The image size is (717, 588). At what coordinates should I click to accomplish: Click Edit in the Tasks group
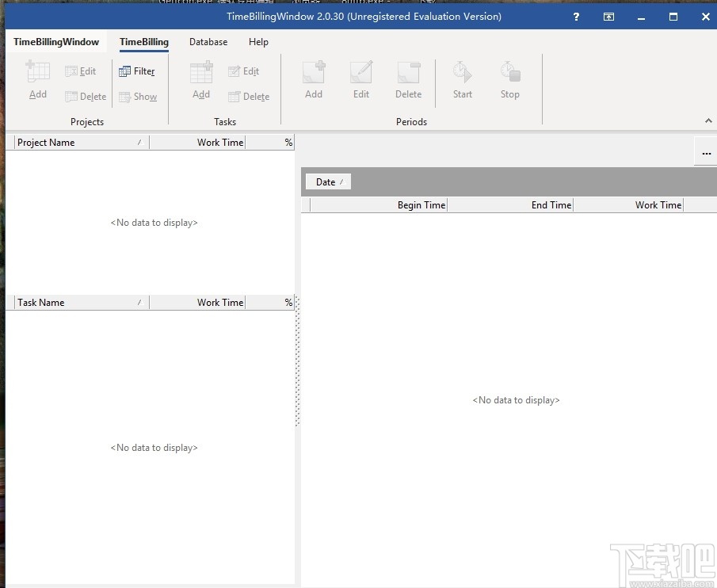point(244,71)
